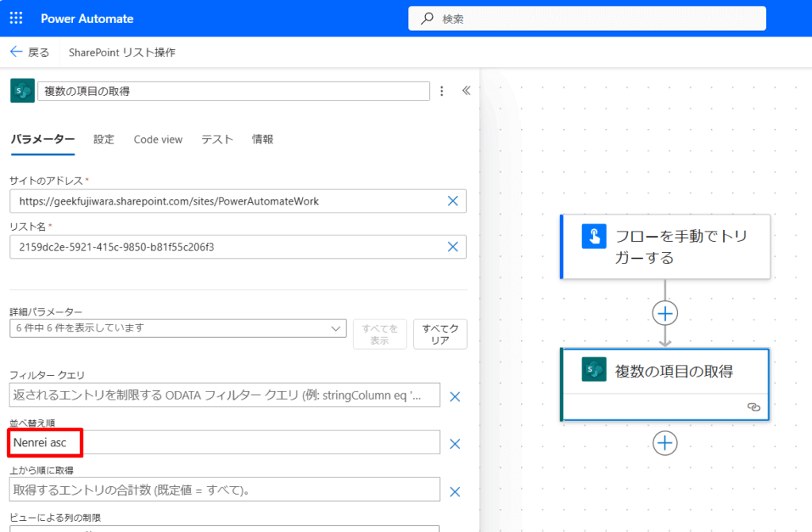Remove the sort order parameter
This screenshot has width=812, height=532.
click(x=454, y=444)
